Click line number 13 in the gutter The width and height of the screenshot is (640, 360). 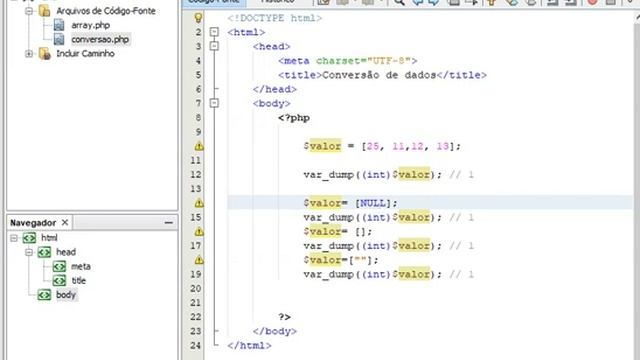click(x=196, y=189)
